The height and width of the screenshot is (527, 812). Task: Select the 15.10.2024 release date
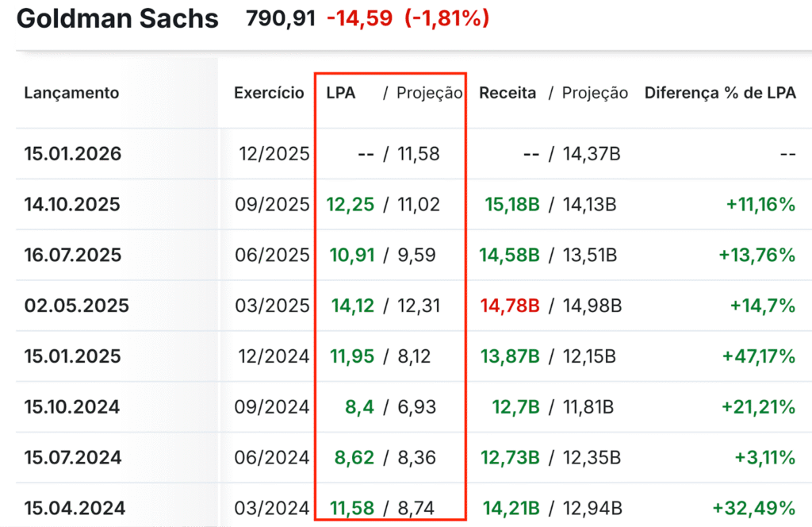[x=72, y=407]
